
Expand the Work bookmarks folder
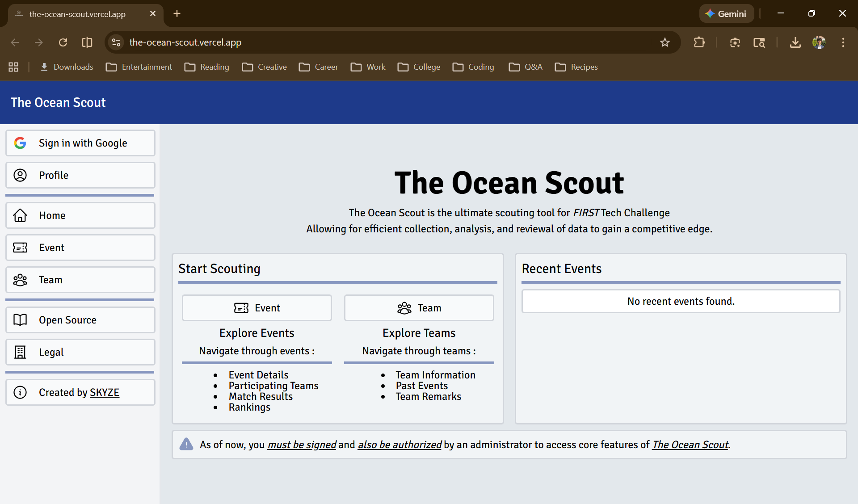tap(368, 67)
